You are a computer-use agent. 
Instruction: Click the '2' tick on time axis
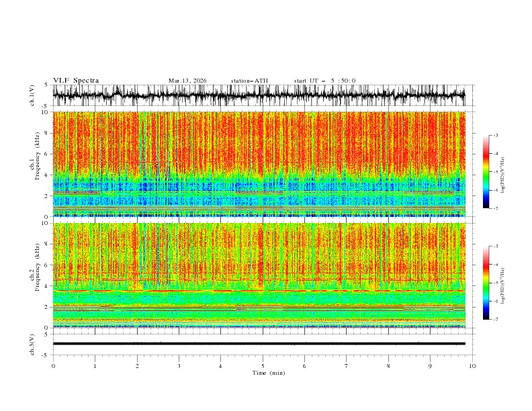click(137, 366)
